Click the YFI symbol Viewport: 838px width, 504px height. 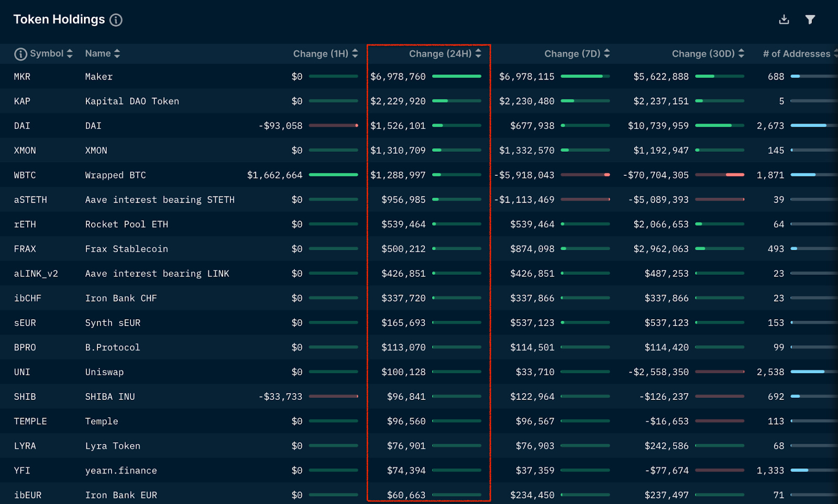pos(22,470)
